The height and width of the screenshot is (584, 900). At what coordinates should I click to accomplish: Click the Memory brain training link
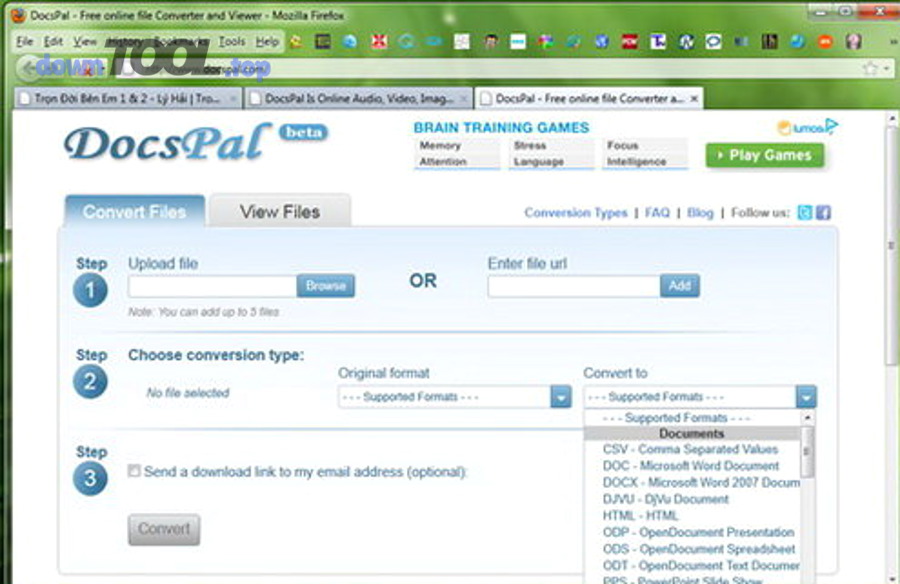(440, 145)
